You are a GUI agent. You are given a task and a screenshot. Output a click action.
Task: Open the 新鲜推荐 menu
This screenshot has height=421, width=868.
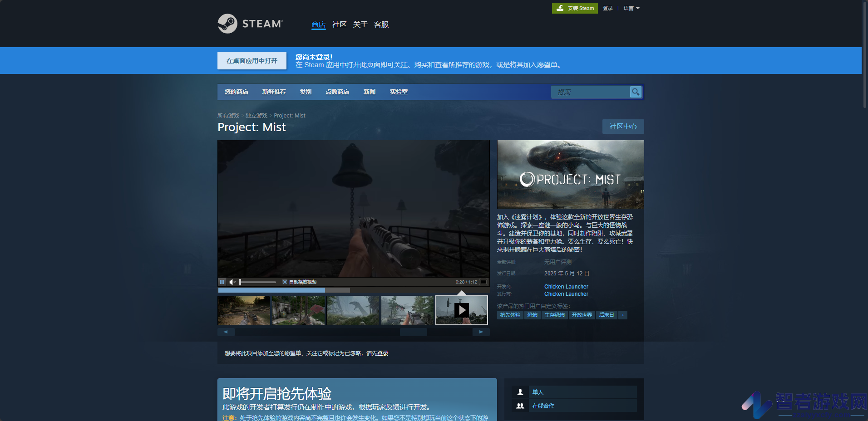click(274, 92)
